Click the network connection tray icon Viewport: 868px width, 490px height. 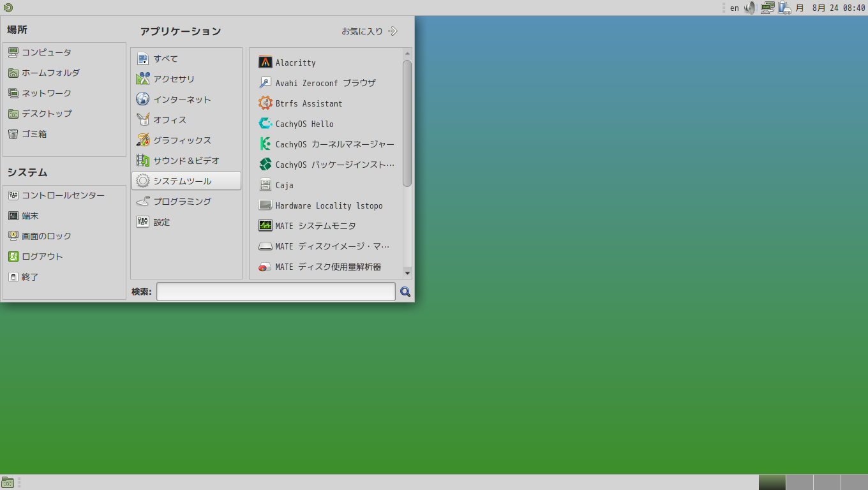coord(767,8)
